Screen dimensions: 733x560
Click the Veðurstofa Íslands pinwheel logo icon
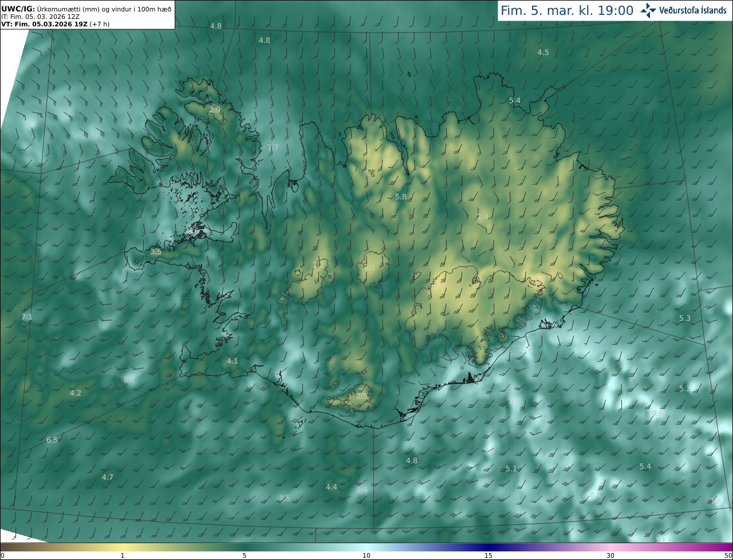(x=649, y=10)
